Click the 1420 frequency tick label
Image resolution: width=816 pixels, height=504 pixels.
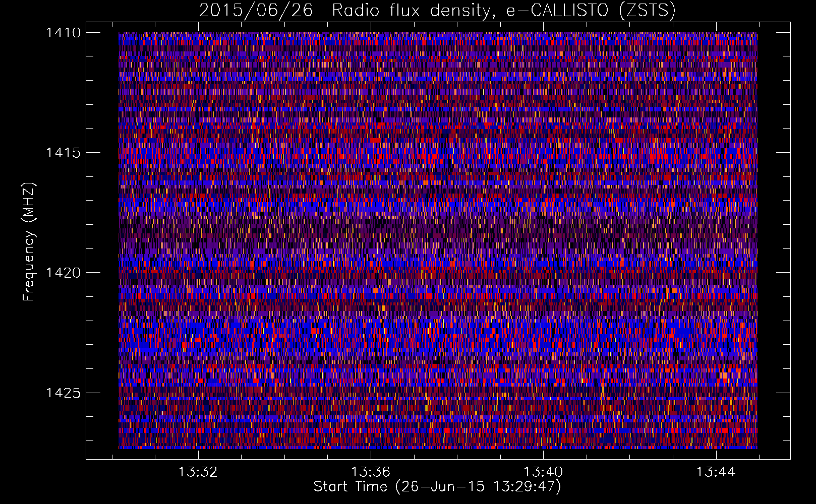click(63, 273)
